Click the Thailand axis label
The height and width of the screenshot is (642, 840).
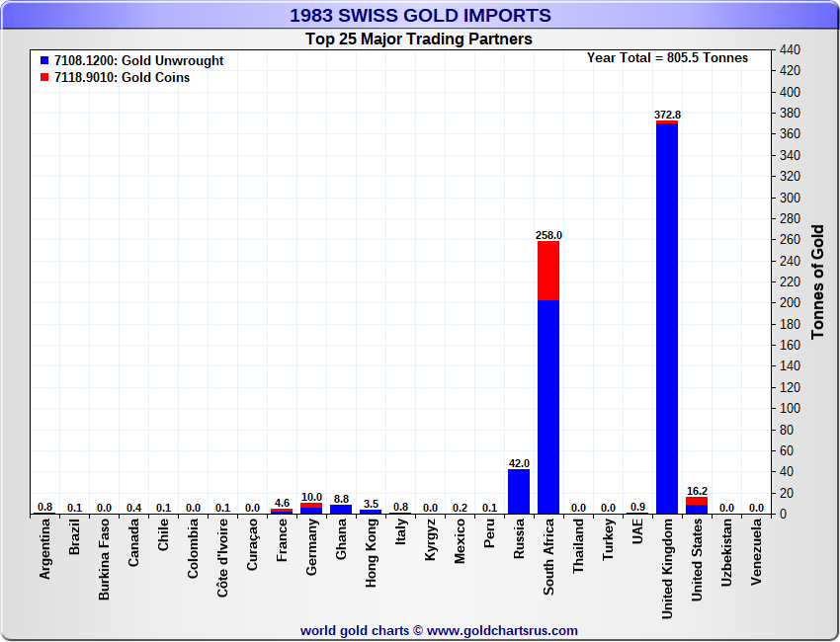pyautogui.click(x=578, y=546)
